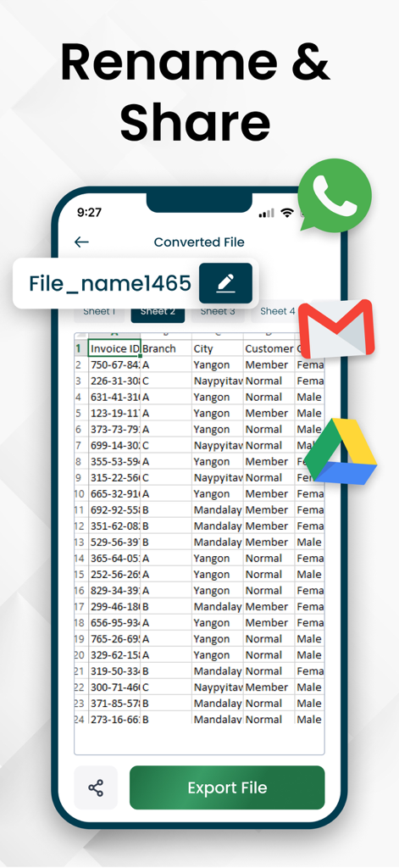The height and width of the screenshot is (868, 399).
Task: Click the File_name1465 name field
Action: coord(110,283)
